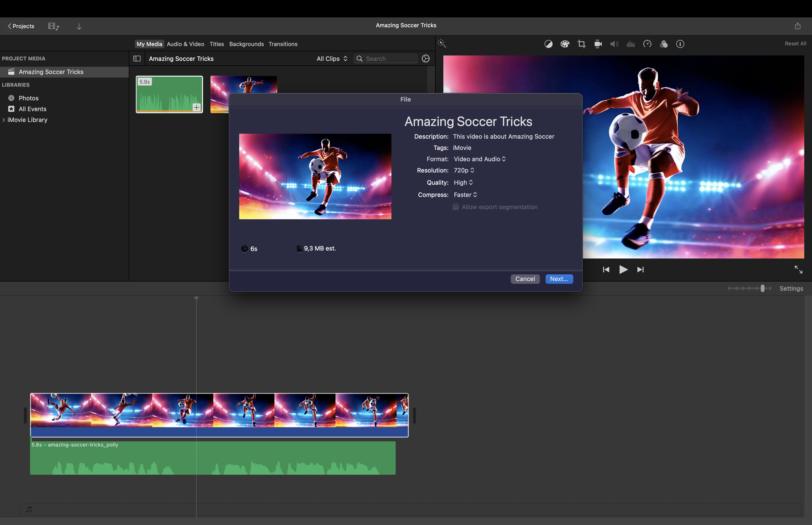
Task: Click Reset All adjustments
Action: point(795,44)
